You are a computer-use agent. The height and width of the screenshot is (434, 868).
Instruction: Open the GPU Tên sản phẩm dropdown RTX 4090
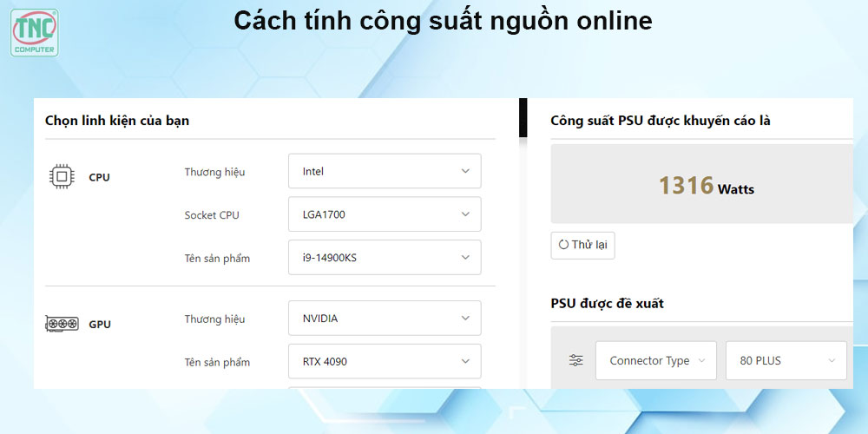click(385, 361)
